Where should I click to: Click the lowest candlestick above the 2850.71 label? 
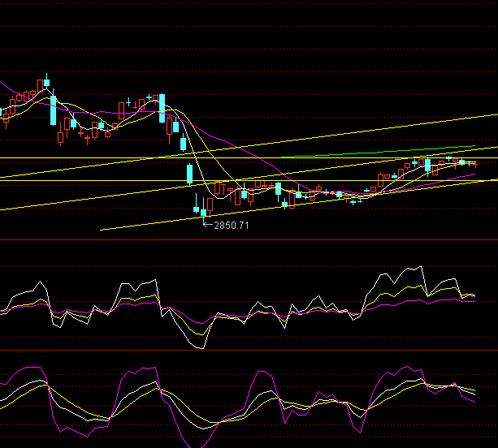[203, 214]
